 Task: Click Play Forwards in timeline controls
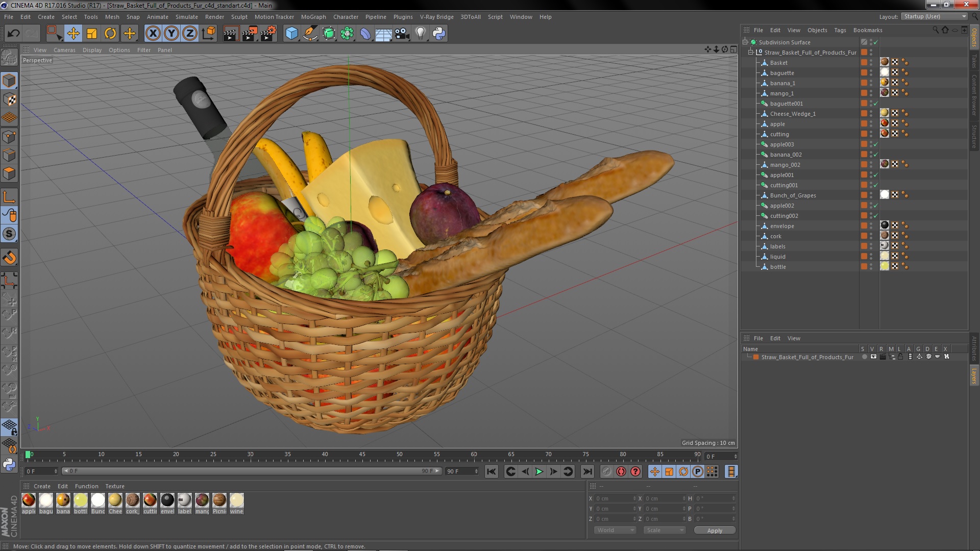539,472
